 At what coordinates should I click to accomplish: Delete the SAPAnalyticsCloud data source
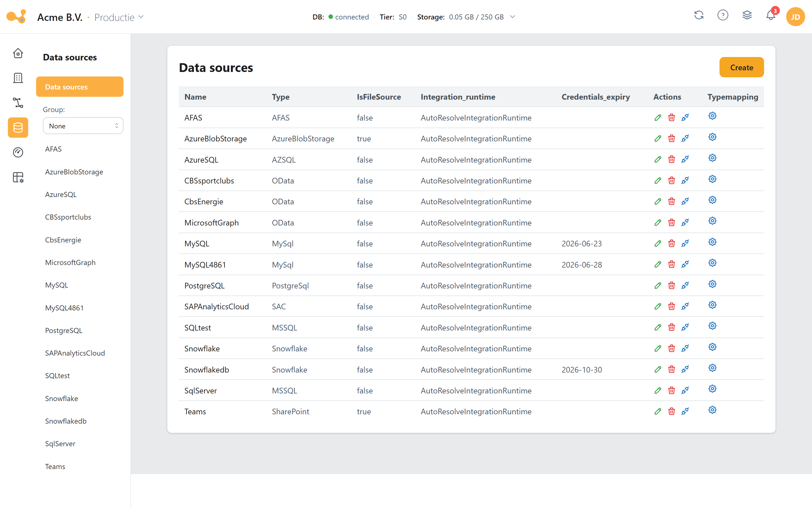point(671,306)
